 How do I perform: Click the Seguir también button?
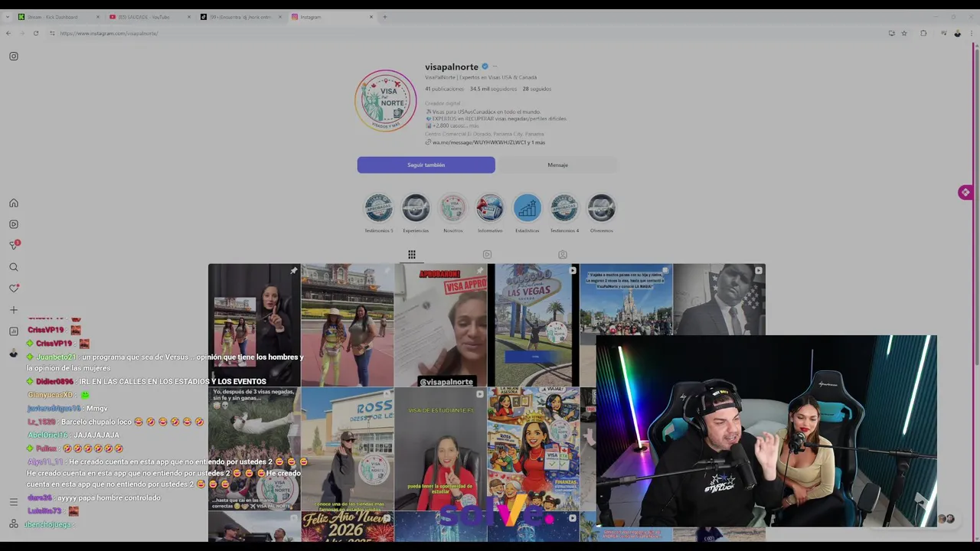[426, 165]
